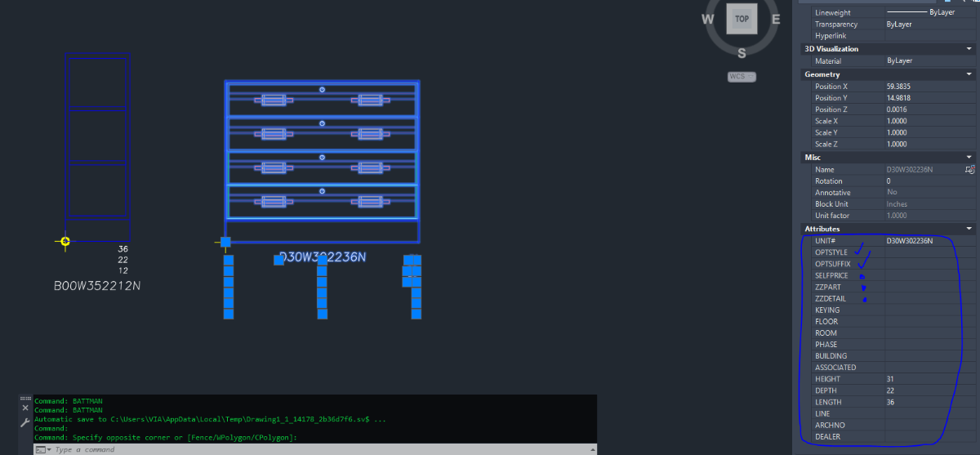Click the insertion grip at the selected cabinet corner
The width and height of the screenshot is (980, 455).
click(225, 242)
